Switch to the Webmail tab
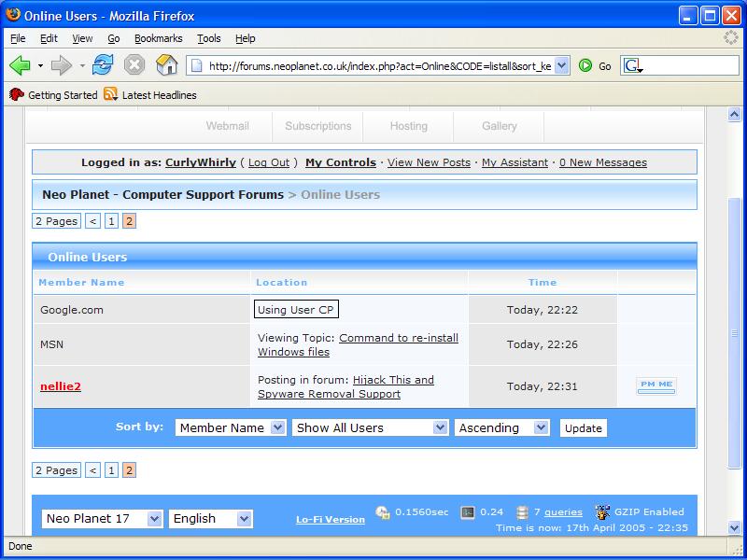 (x=227, y=126)
